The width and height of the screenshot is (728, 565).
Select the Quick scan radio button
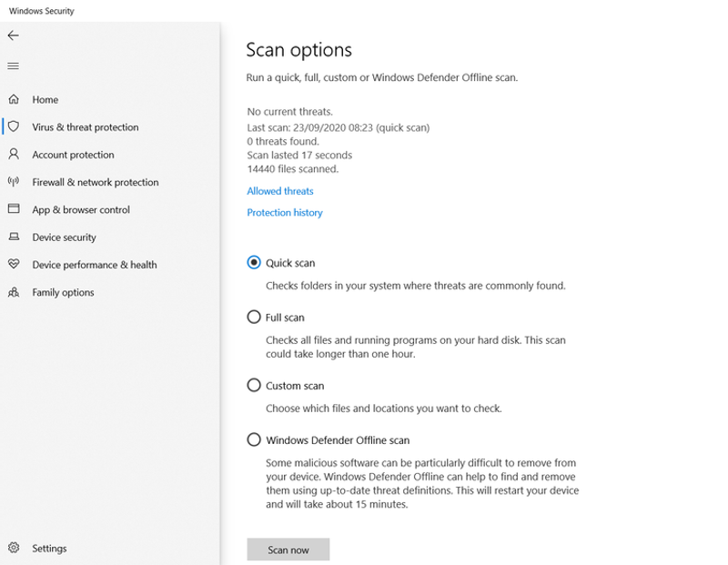(254, 262)
